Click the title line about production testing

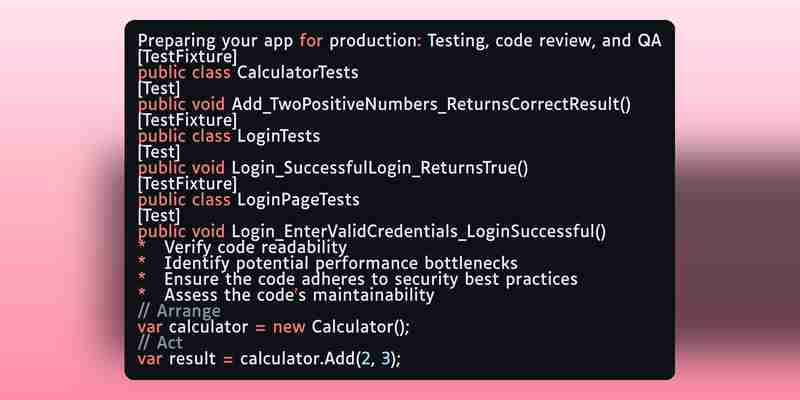point(399,41)
